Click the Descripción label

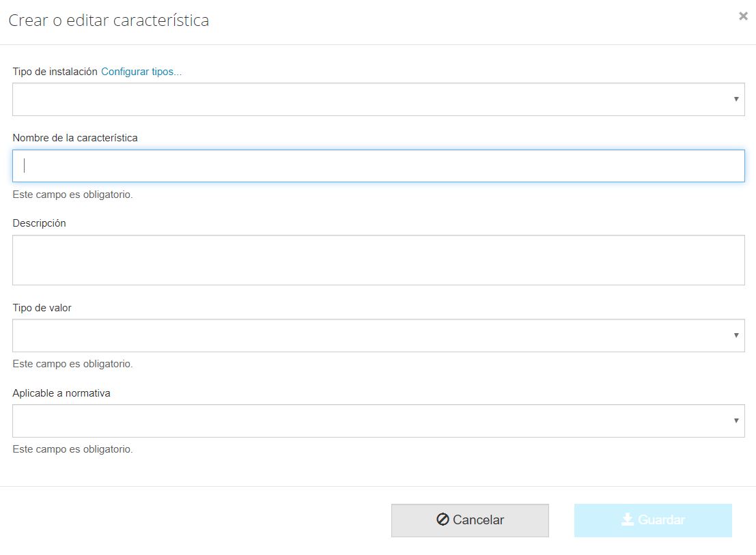pos(40,223)
